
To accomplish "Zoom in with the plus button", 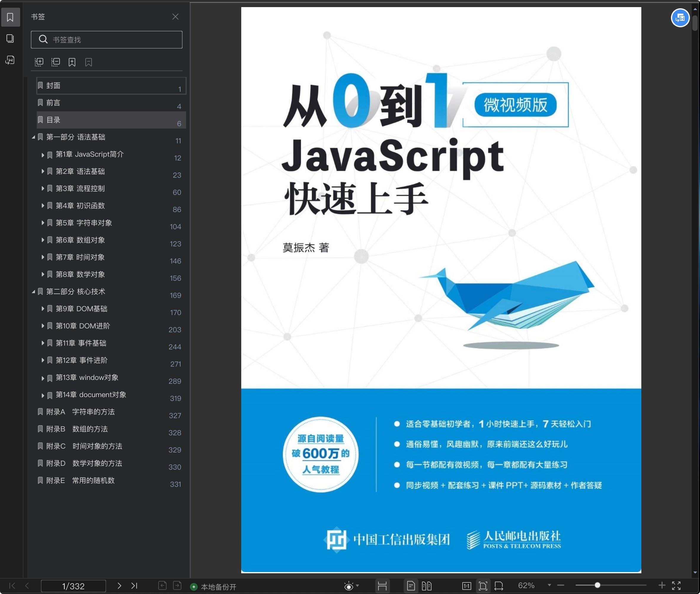I will [x=661, y=585].
